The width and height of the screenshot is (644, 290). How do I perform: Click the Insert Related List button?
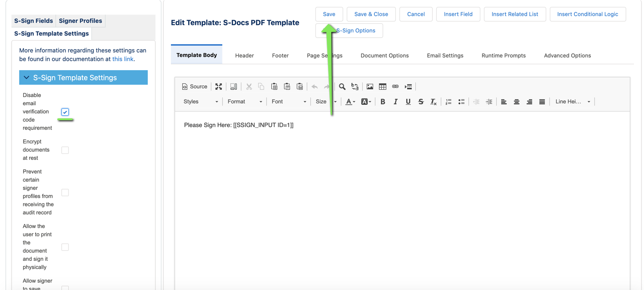coord(515,14)
